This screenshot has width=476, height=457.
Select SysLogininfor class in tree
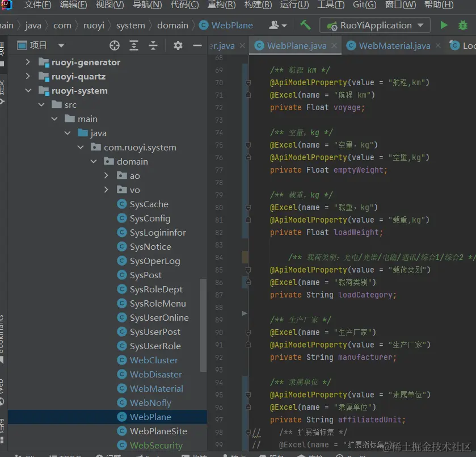158,232
